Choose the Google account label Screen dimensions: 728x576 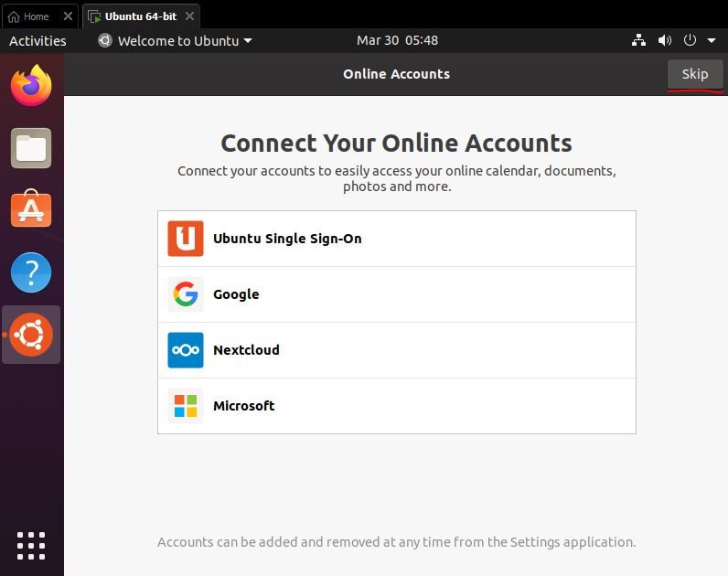(x=236, y=294)
